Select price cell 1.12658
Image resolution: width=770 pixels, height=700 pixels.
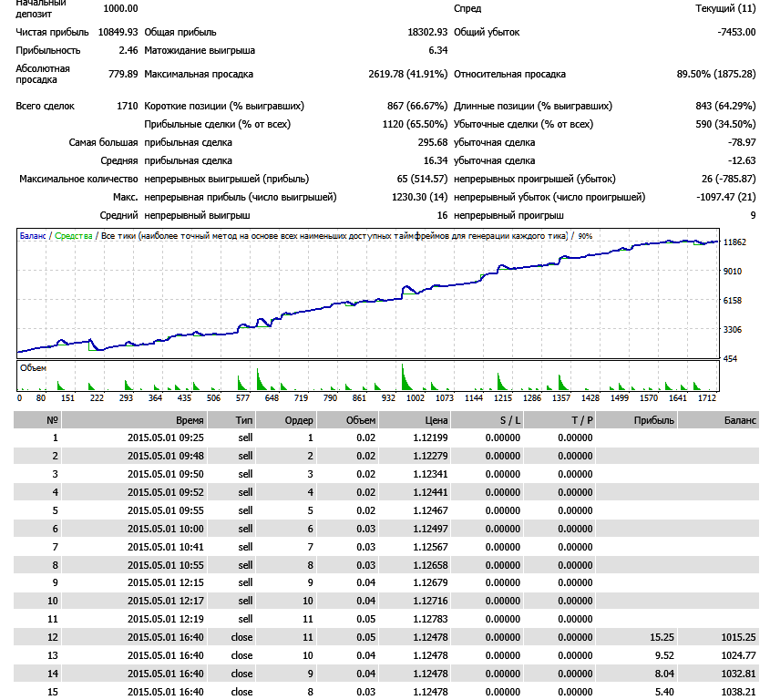(x=430, y=564)
